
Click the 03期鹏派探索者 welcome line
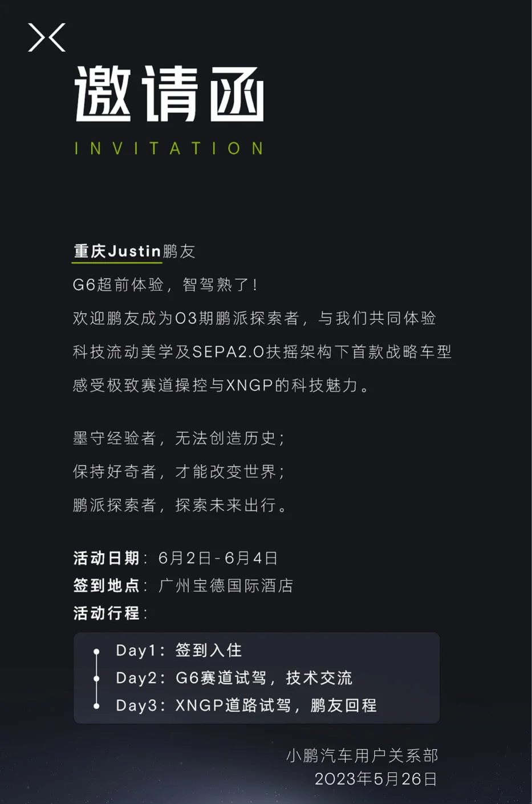254,318
